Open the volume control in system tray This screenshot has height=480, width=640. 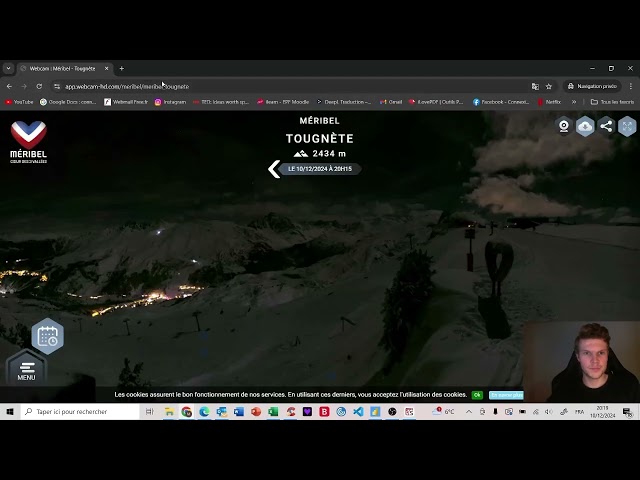pos(549,411)
